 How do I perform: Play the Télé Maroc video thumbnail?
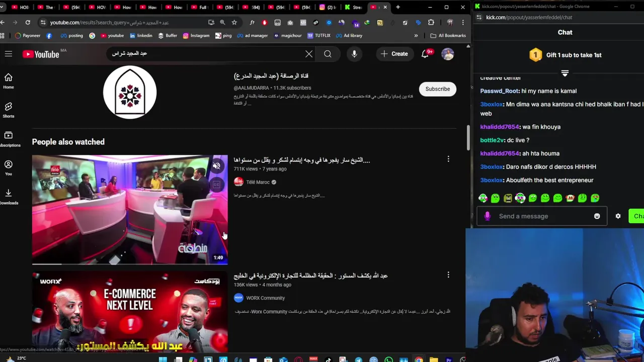[130, 209]
